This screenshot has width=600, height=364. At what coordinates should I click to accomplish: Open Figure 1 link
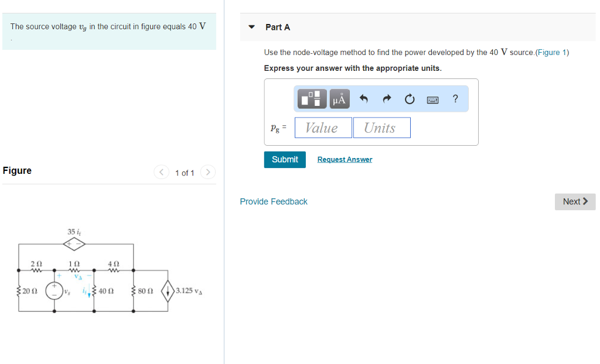pyautogui.click(x=553, y=52)
